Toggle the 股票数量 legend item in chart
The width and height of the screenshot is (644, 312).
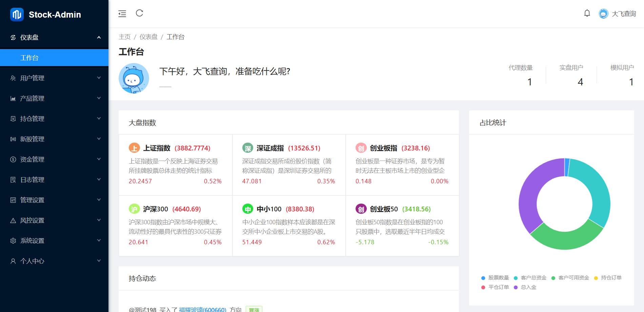point(495,278)
